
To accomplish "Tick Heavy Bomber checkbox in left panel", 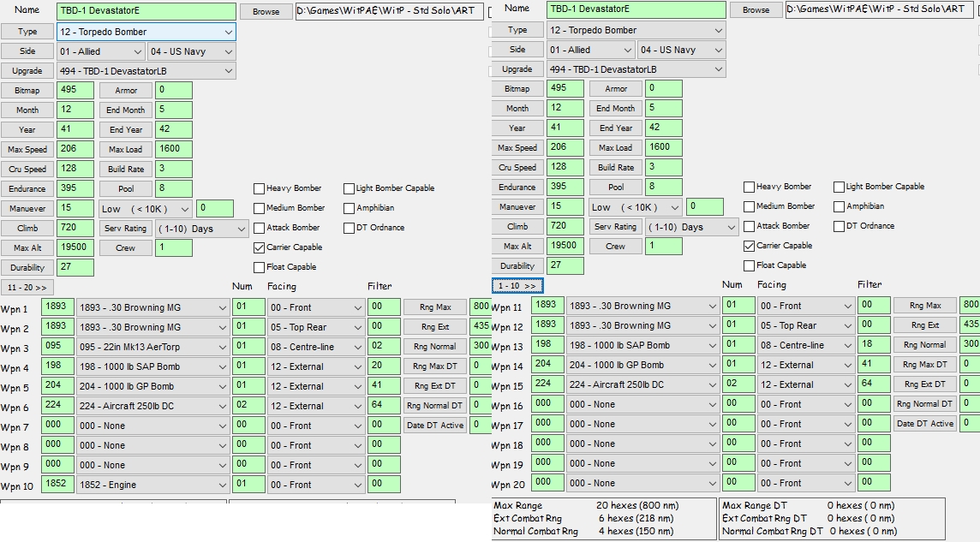I will pos(259,188).
